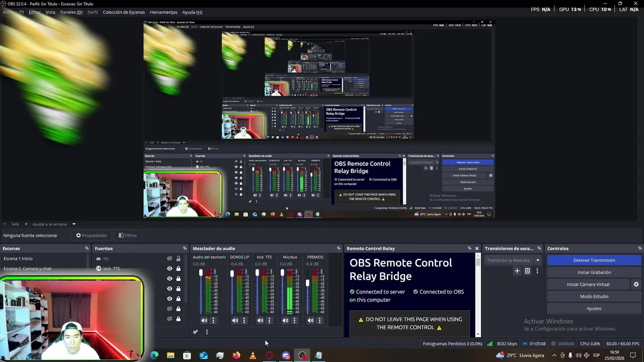Adjust DONOCLIP volume fader
The width and height of the screenshot is (644, 362).
232,274
